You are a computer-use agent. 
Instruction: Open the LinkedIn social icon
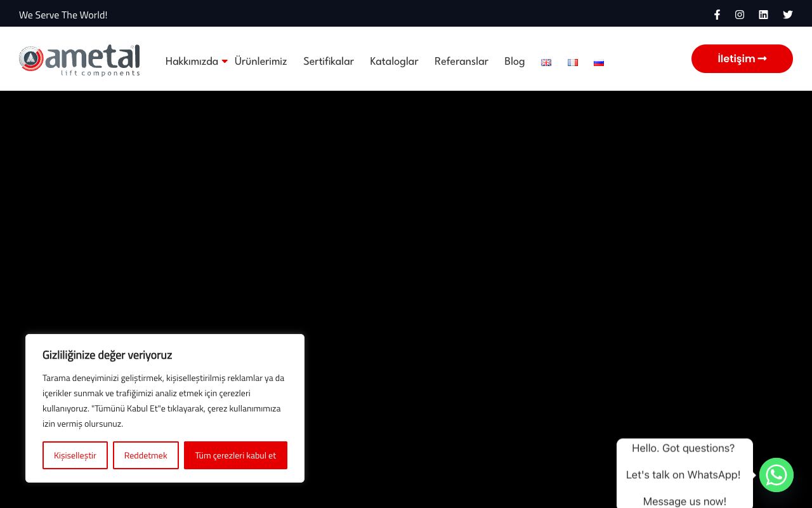763,15
